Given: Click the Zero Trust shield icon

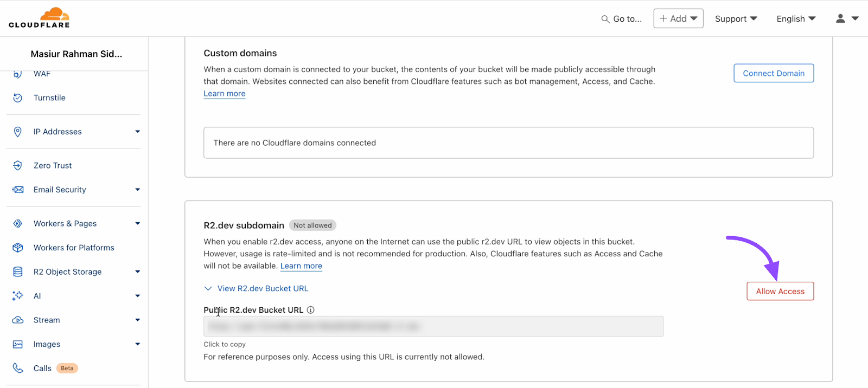Looking at the screenshot, I should [18, 165].
